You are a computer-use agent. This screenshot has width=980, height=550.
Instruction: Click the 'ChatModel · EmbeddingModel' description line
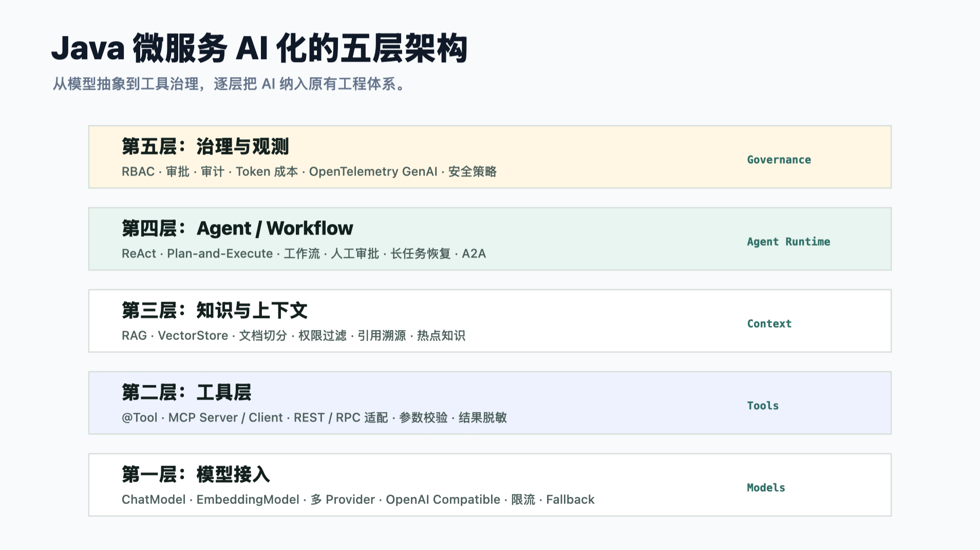click(x=358, y=500)
